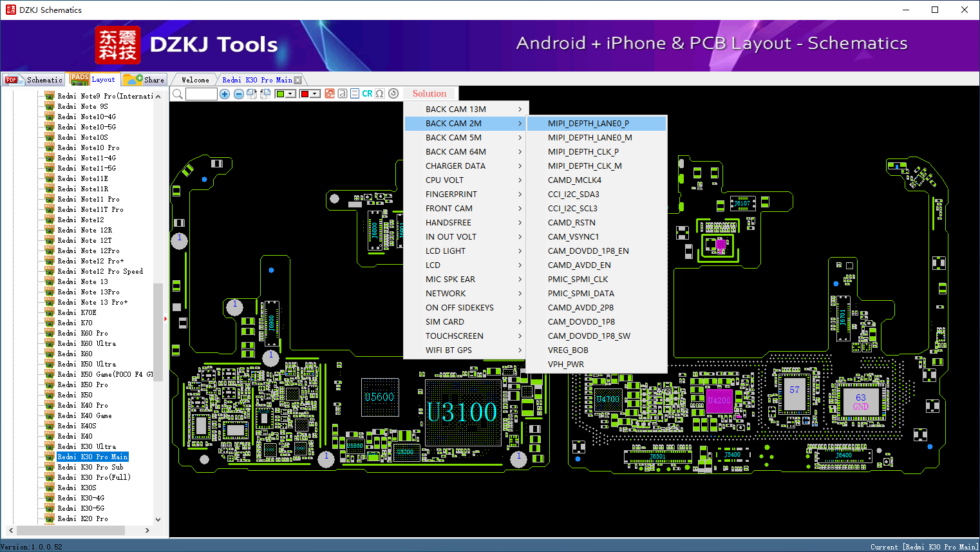This screenshot has width=980, height=552.
Task: Click PADS icon beside Redmi K40 Game
Action: point(50,415)
